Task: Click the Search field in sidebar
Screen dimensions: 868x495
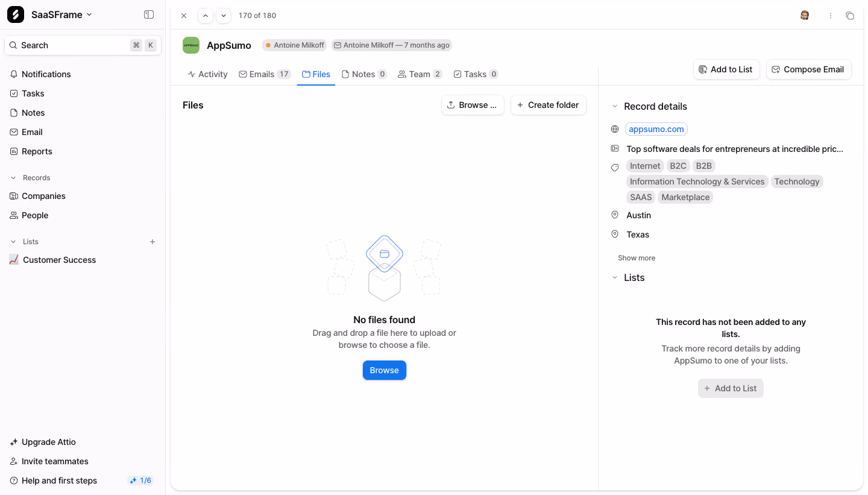Action: tap(83, 45)
